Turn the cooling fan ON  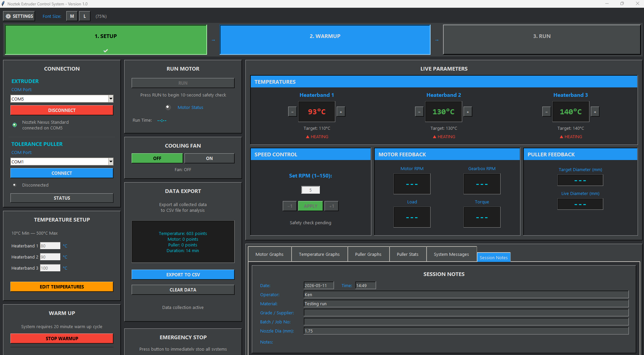(x=209, y=158)
